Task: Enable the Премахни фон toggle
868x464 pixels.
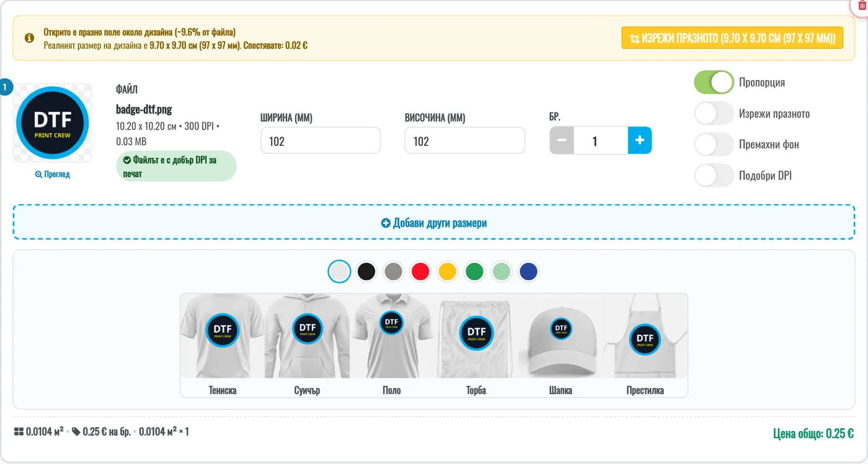Action: click(x=714, y=145)
